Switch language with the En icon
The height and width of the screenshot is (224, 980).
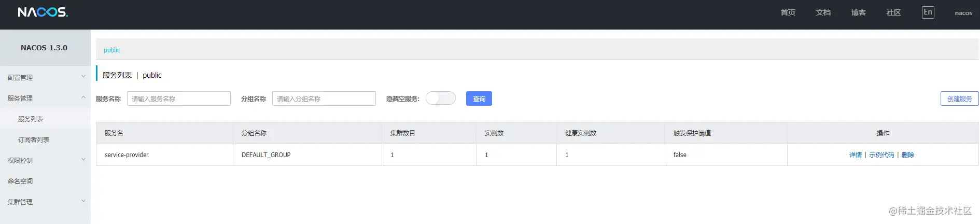[928, 12]
